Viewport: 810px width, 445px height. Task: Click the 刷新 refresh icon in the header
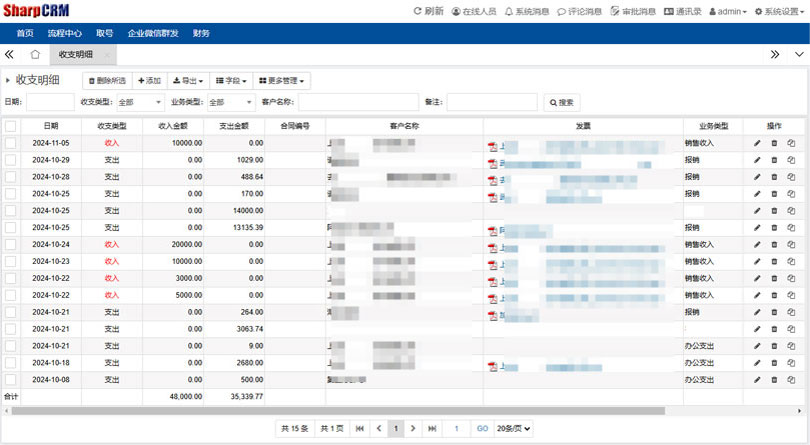[x=418, y=12]
